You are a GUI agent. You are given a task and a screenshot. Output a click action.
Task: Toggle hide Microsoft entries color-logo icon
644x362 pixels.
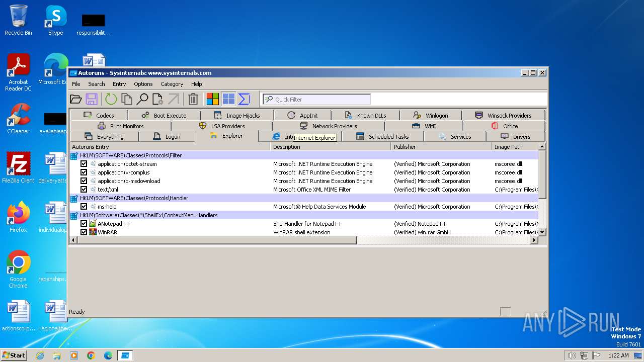click(213, 99)
